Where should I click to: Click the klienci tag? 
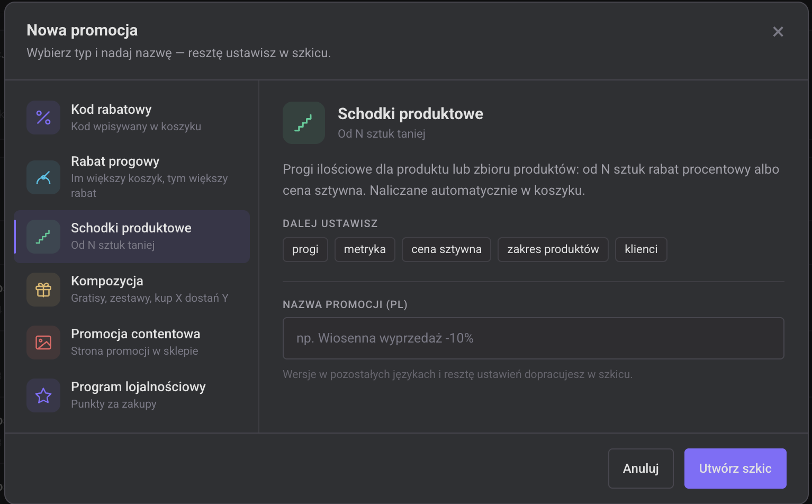641,249
